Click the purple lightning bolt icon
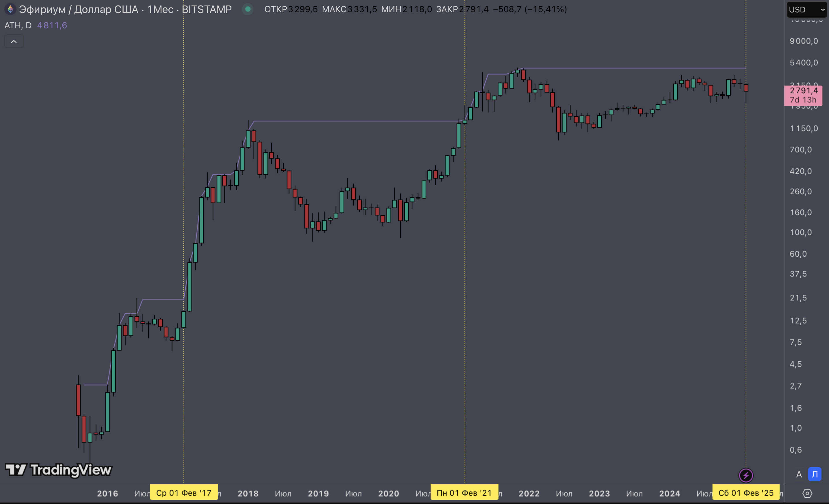Viewport: 829px width, 504px height. tap(746, 475)
